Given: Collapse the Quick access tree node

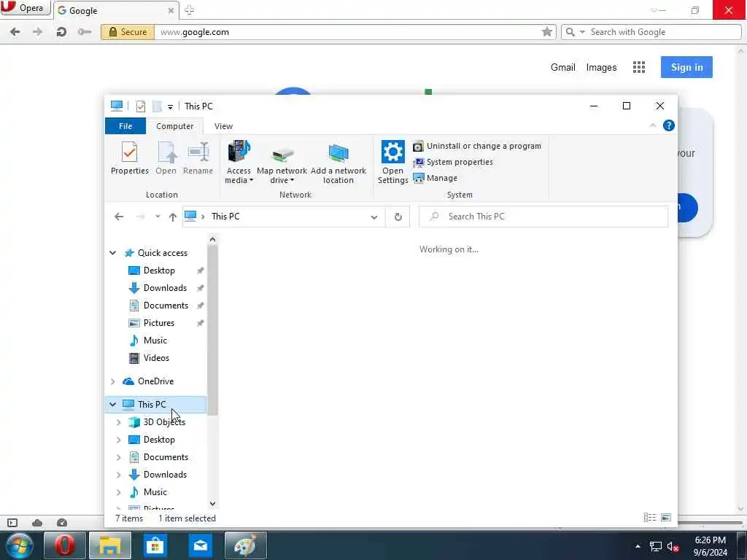Looking at the screenshot, I should (113, 253).
